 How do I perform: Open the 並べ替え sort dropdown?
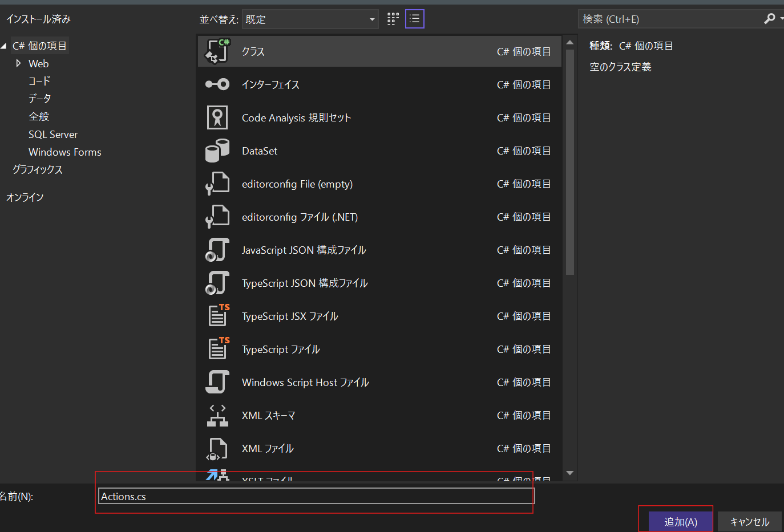tap(310, 19)
